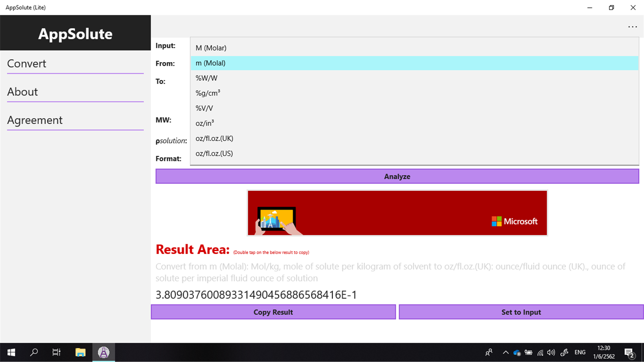Open File Explorer from the taskbar
This screenshot has height=362, width=644.
pos(80,352)
